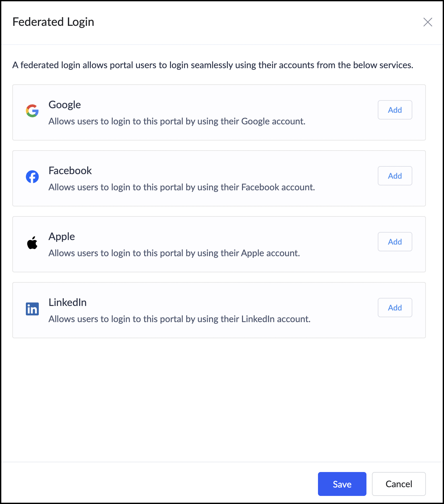Select the LinkedIn service title

pyautogui.click(x=68, y=302)
